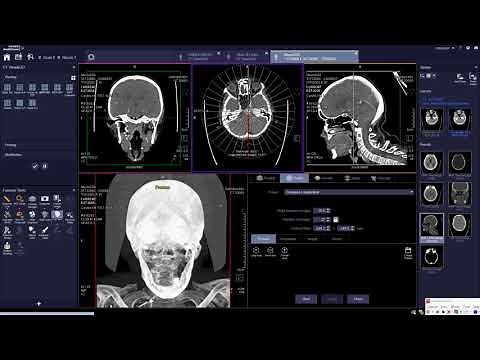Select the yellow ruler distance tool

point(7,200)
